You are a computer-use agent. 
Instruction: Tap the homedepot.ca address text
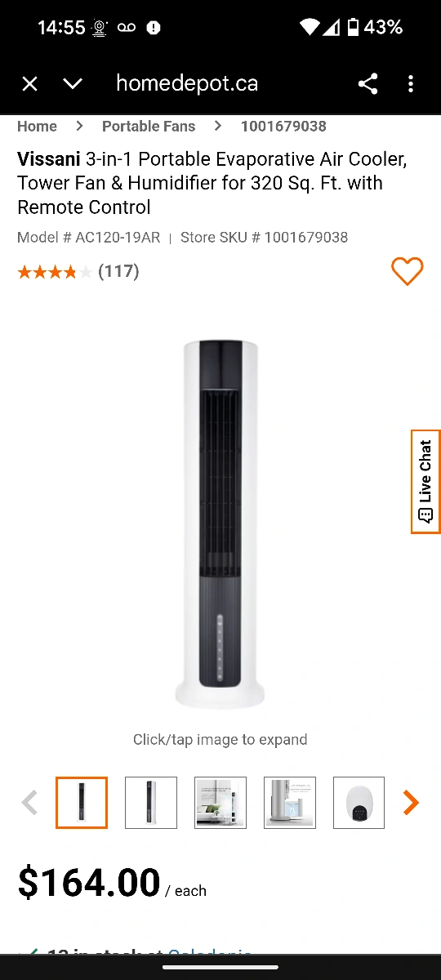pos(187,83)
